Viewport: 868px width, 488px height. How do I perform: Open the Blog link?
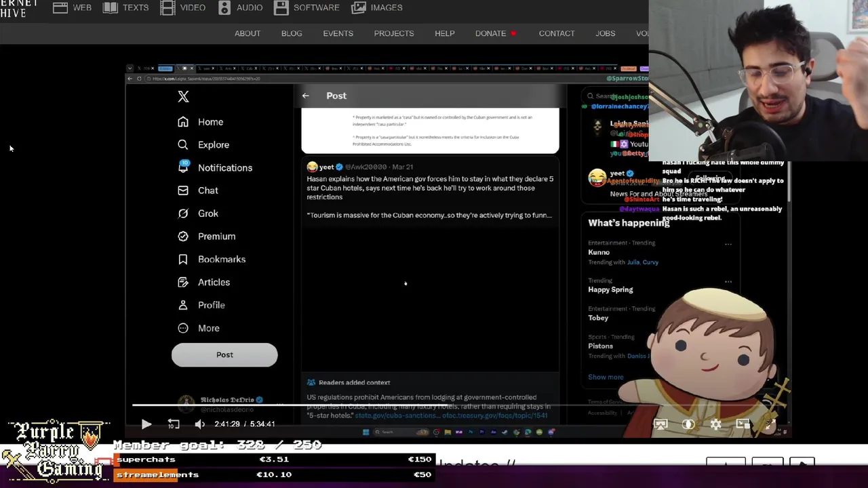[x=292, y=33]
